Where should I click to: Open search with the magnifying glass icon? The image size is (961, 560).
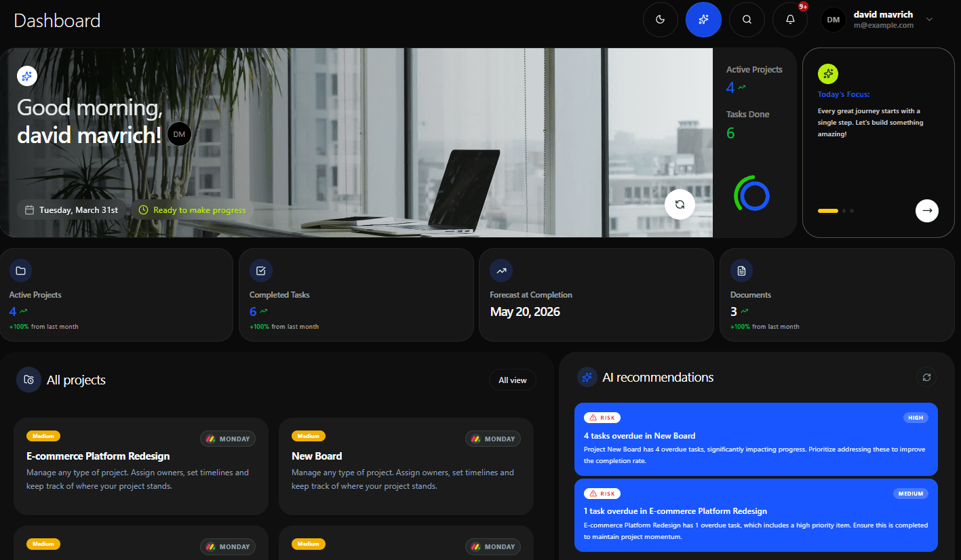point(747,20)
